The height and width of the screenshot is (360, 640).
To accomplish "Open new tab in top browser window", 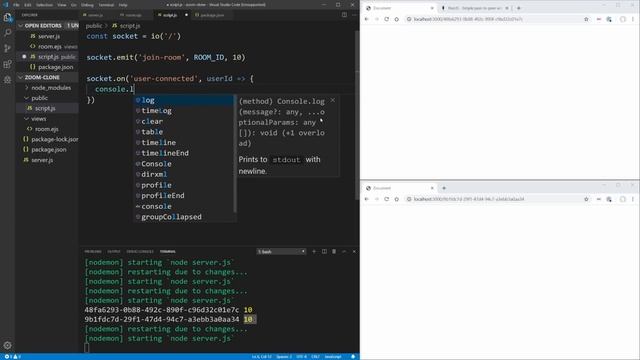I will coord(519,8).
